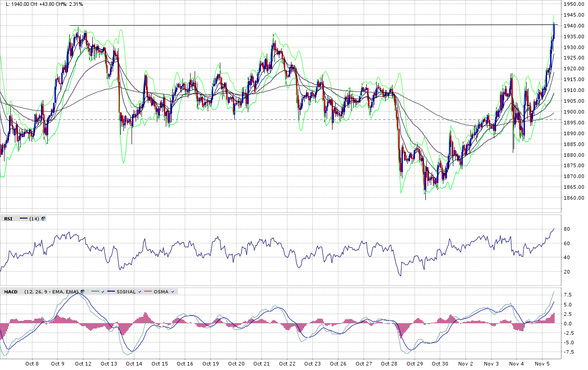The image size is (588, 370).
Task: Click the Nov 5 date label
Action: [x=542, y=363]
